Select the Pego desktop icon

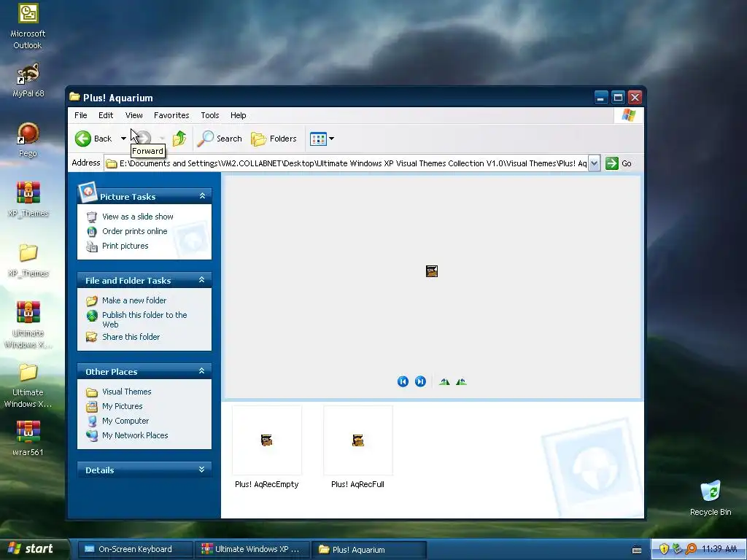click(28, 140)
